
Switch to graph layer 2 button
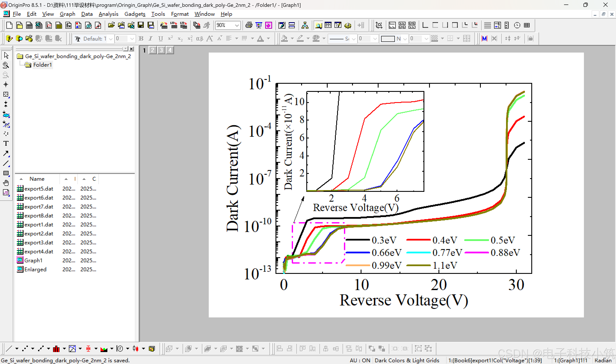(x=153, y=50)
